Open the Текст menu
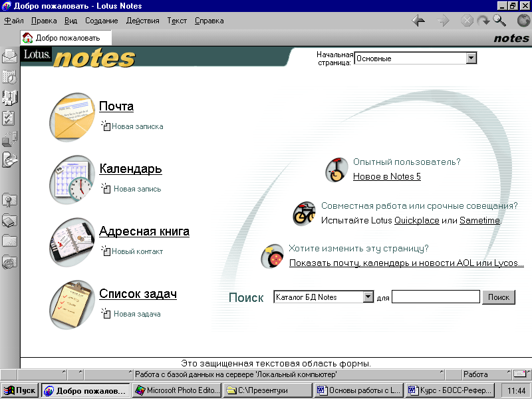The height and width of the screenshot is (399, 532). click(x=177, y=21)
